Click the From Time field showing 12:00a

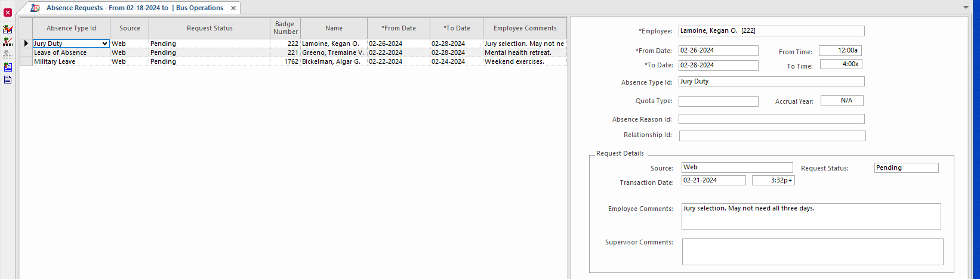840,51
